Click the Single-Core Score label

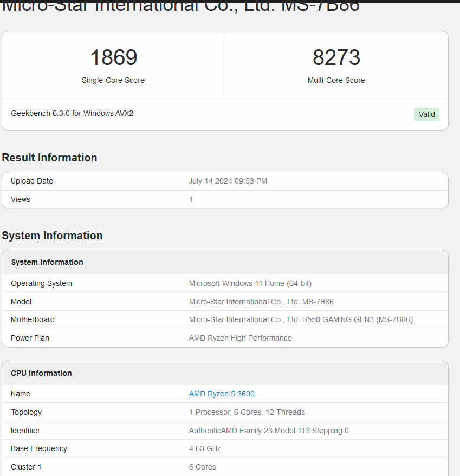pos(113,80)
